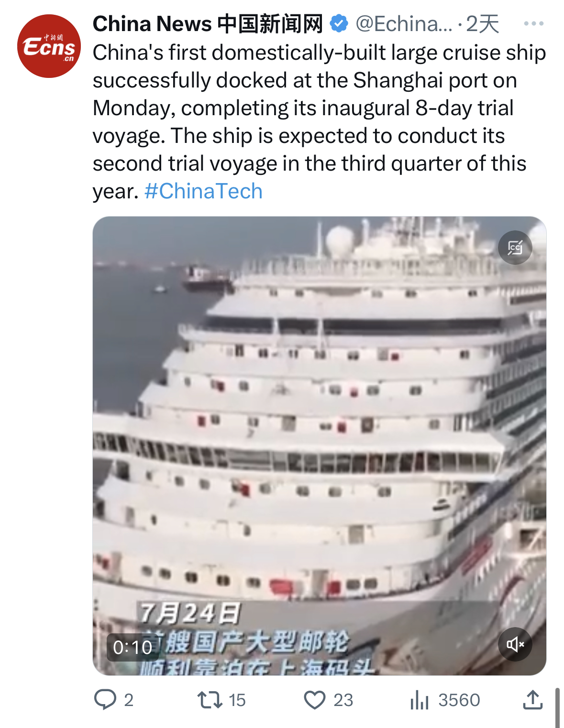Image resolution: width=564 pixels, height=728 pixels.
Task: Open the three-dot more options menu
Action: [x=533, y=23]
